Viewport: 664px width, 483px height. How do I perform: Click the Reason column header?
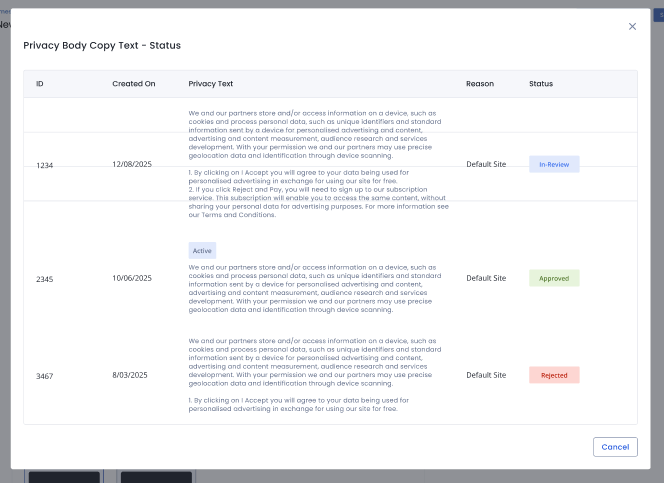480,84
